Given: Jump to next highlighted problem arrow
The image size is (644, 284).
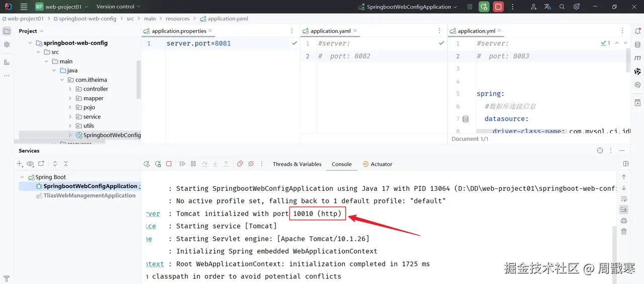Looking at the screenshot, I should coord(625,43).
